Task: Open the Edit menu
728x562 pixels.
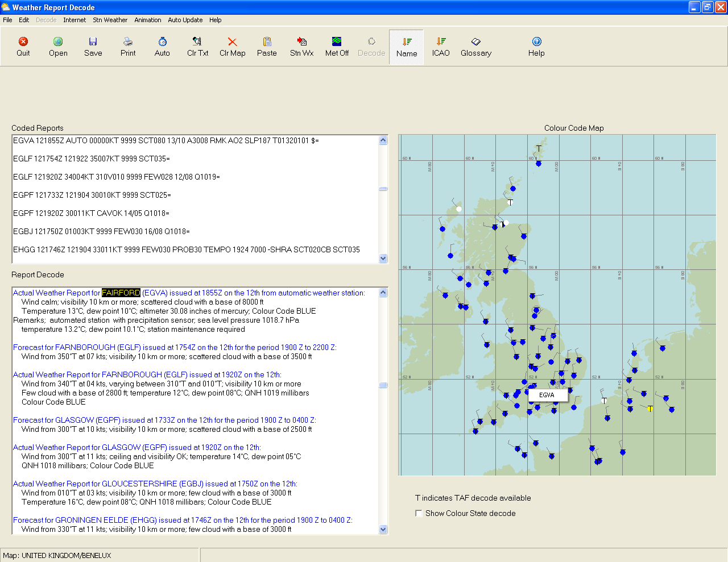Action: pyautogui.click(x=24, y=20)
